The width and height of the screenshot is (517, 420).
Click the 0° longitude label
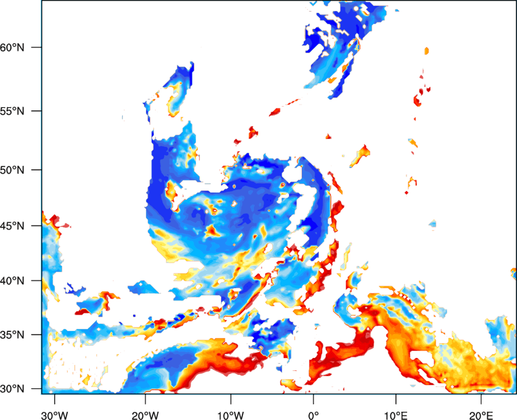[313, 415]
